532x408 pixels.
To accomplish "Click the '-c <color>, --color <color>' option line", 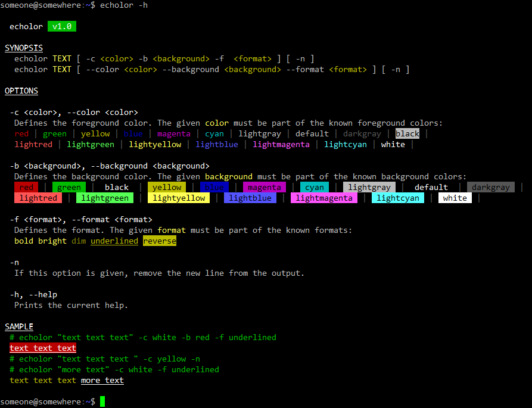I will coord(74,112).
